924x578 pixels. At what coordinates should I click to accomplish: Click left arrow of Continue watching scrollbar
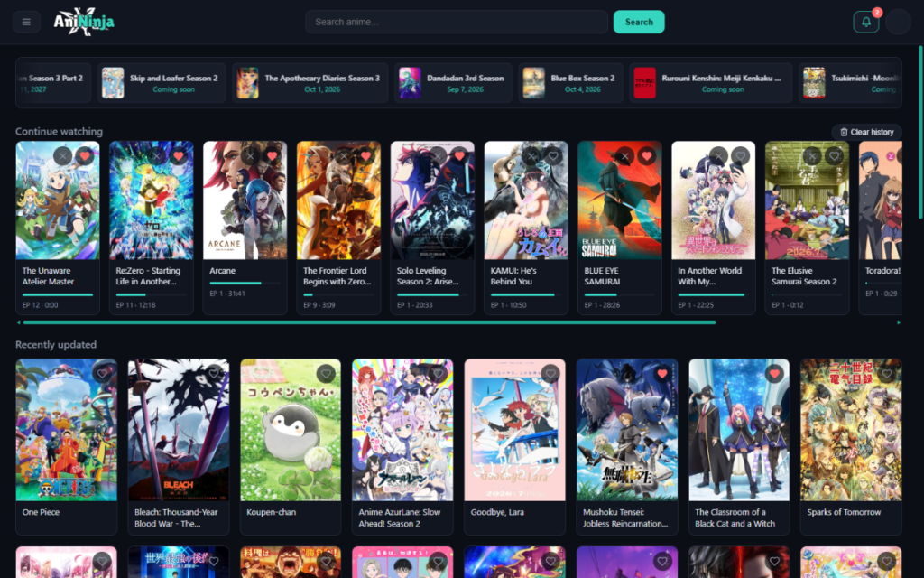(18, 322)
